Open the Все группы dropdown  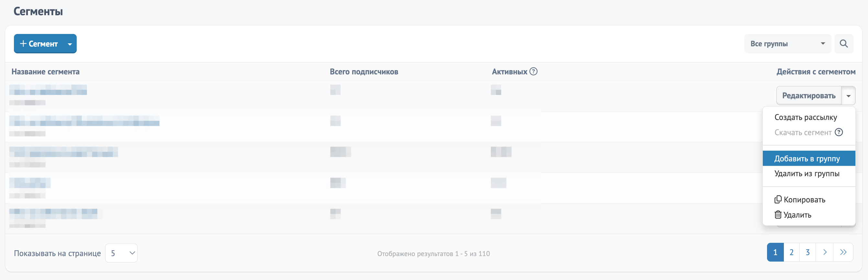tap(787, 44)
